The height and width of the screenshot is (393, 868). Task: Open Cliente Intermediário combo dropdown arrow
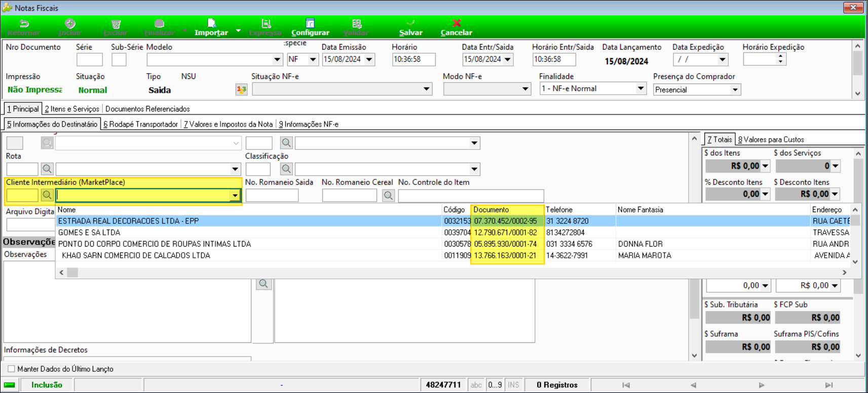[x=235, y=195]
